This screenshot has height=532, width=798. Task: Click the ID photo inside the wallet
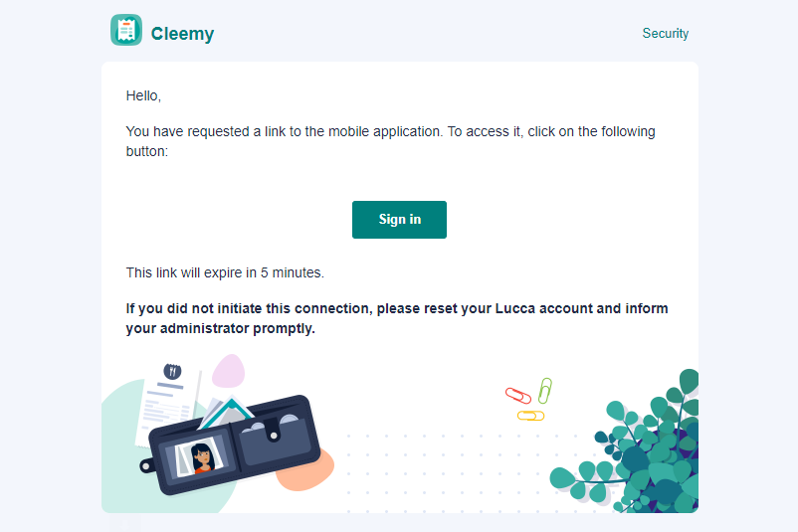point(200,457)
